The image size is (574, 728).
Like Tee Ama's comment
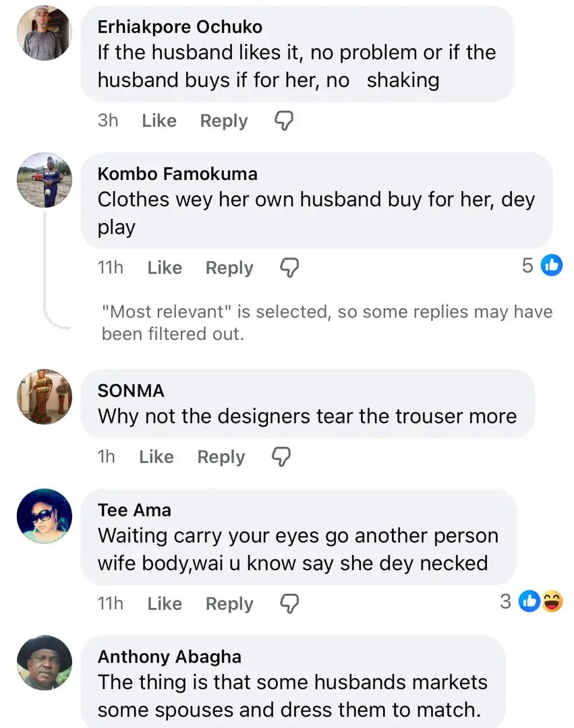point(165,603)
